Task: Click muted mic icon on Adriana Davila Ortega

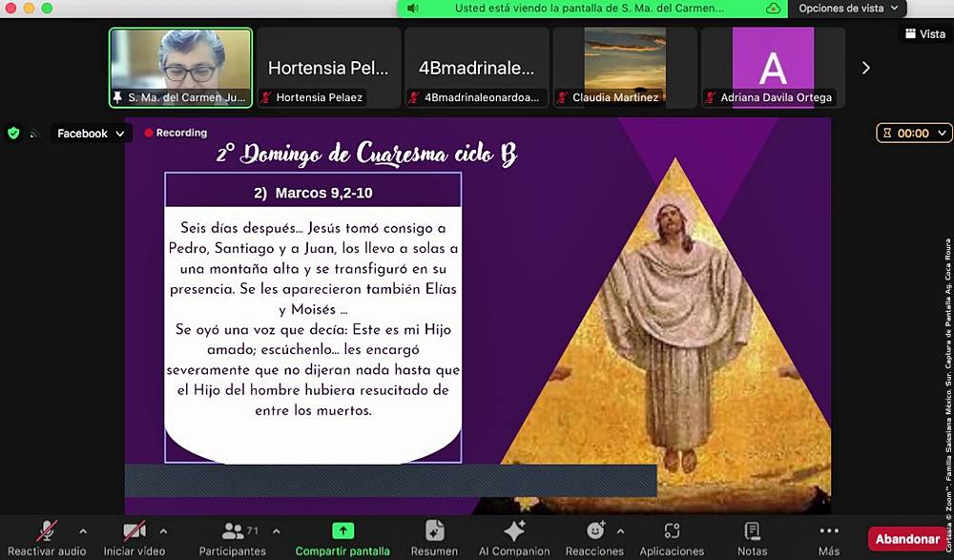Action: click(x=710, y=97)
